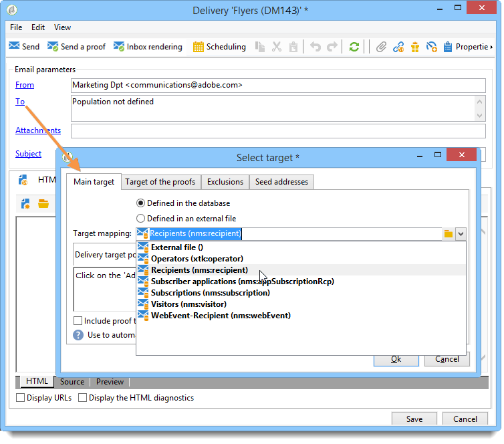This screenshot has height=444, width=504.
Task: Click the blue help question mark icon
Action: [78, 335]
